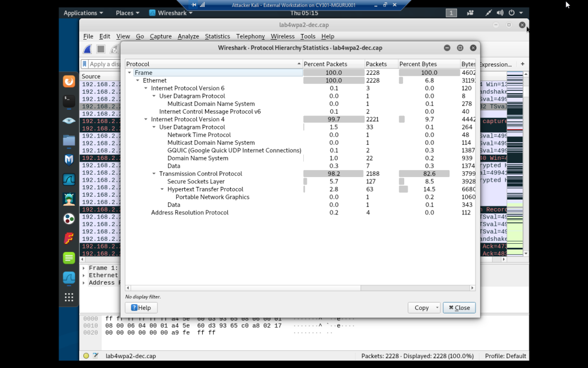Viewport: 588px width, 368px height.
Task: Open the Edit menu
Action: click(x=105, y=36)
